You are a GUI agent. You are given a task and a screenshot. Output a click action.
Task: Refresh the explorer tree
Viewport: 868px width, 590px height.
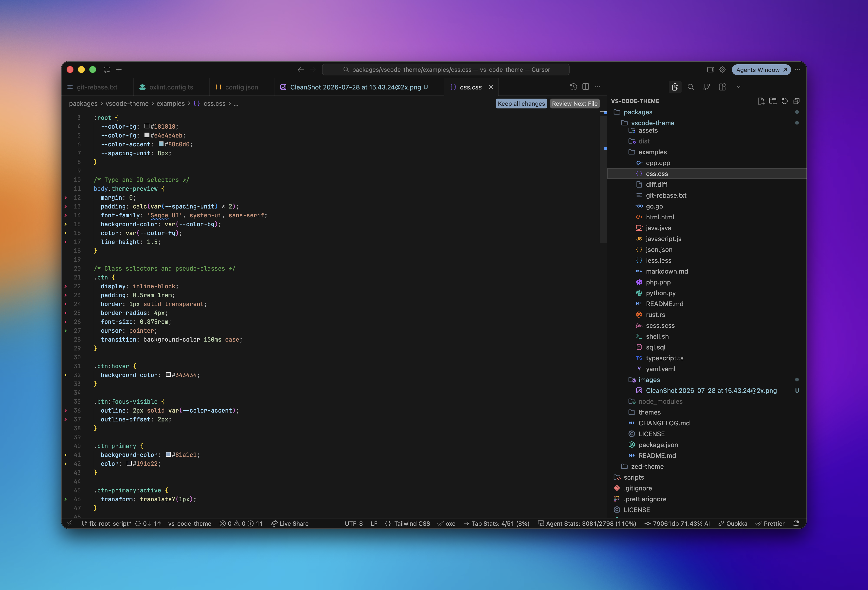tap(785, 101)
